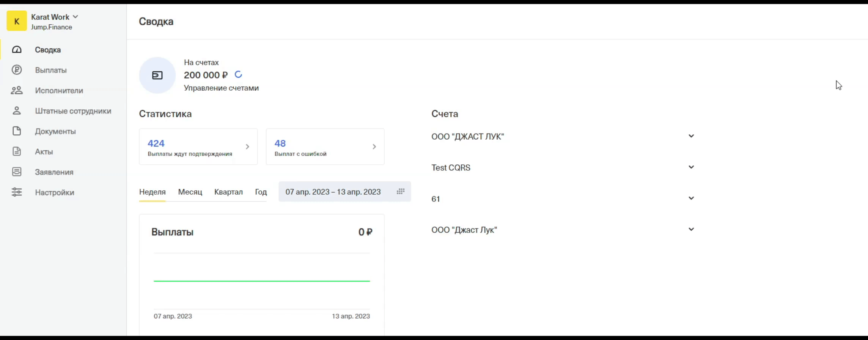Open the date range picker field
This screenshot has width=868, height=340.
point(344,192)
